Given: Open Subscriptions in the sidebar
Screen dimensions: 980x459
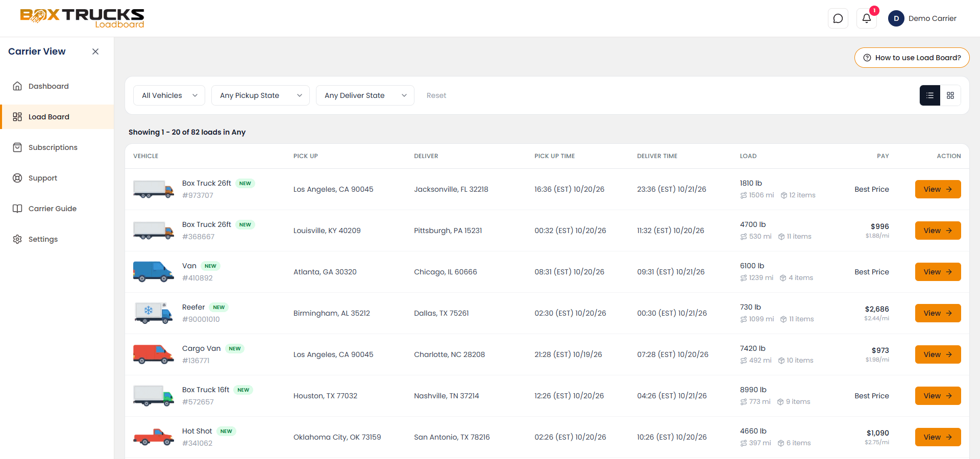Looking at the screenshot, I should 57,147.
